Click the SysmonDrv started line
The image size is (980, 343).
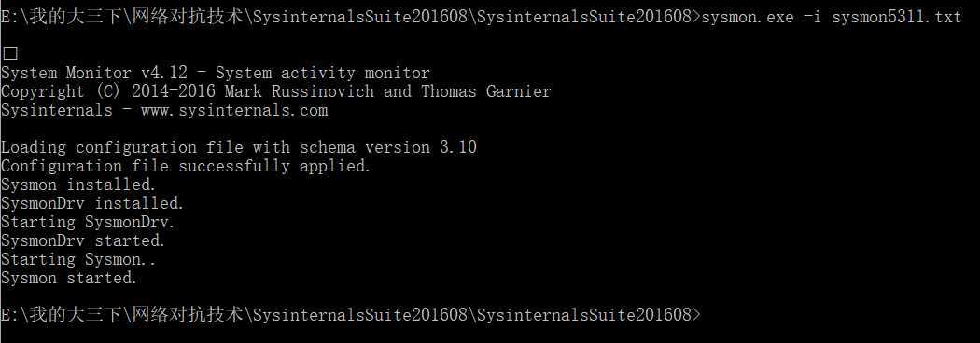pos(83,240)
